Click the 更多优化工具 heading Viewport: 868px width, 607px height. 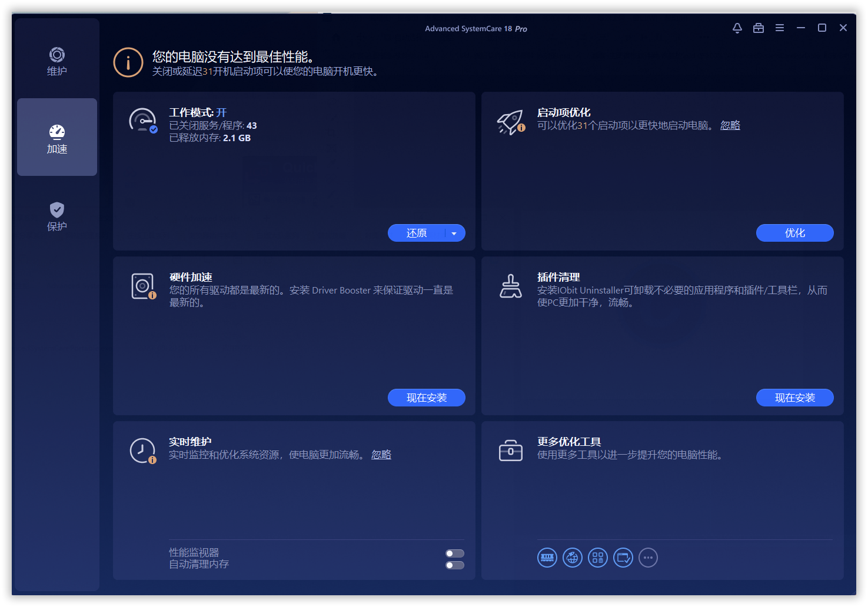pos(569,442)
